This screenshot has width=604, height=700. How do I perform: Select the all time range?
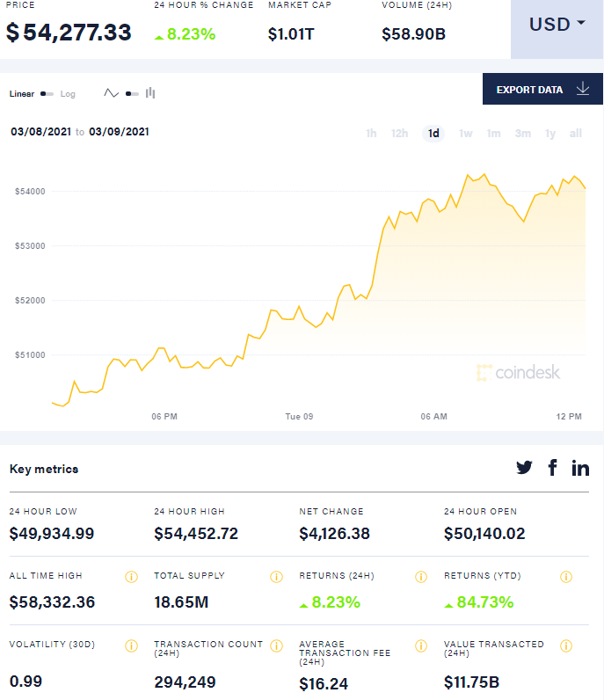pos(576,134)
